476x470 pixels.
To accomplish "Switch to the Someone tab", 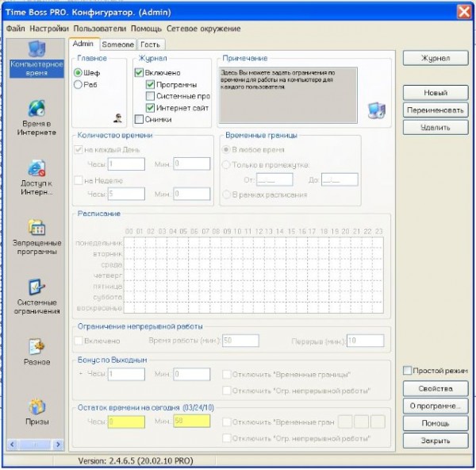I will coord(117,44).
